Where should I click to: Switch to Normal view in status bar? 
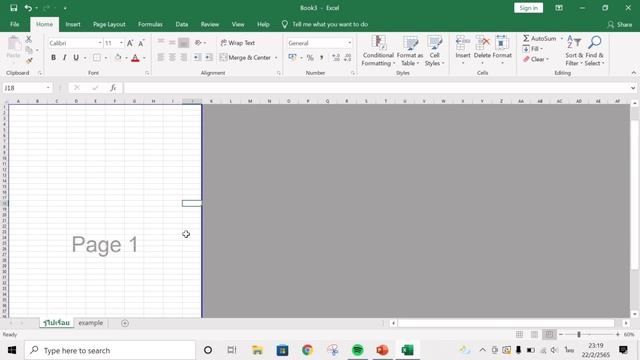(520, 335)
